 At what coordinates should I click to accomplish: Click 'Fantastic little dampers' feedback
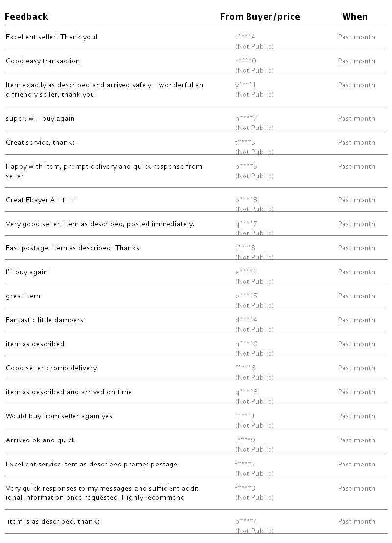[x=45, y=320]
